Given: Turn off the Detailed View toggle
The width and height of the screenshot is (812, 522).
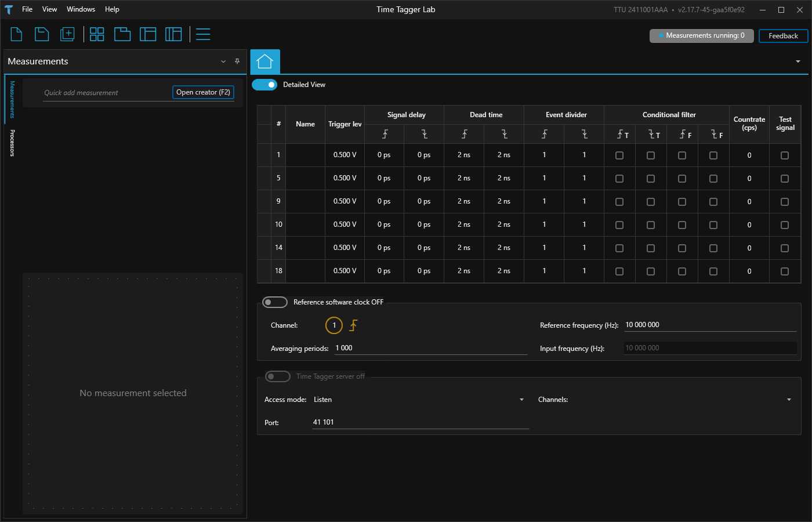Looking at the screenshot, I should click(264, 85).
